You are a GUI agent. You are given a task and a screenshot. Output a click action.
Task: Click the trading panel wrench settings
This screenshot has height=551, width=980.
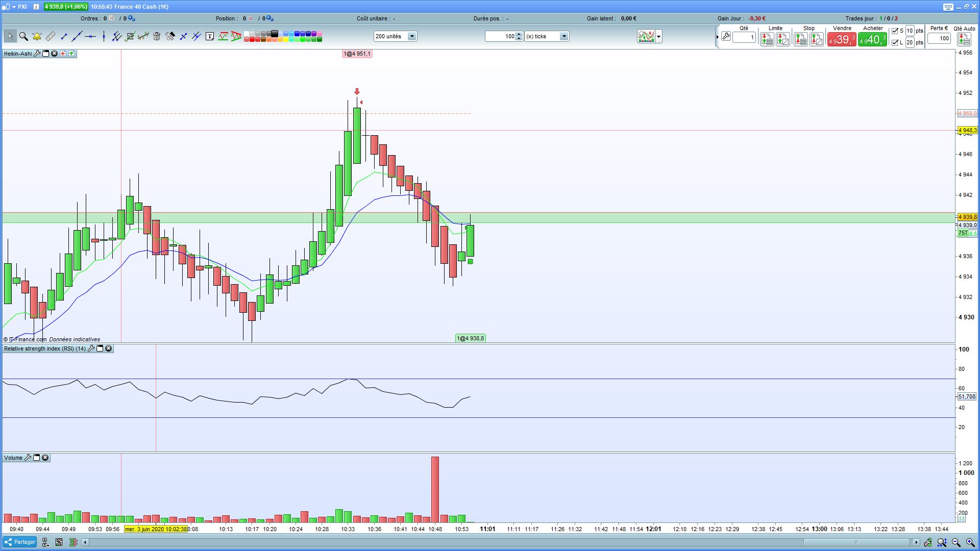click(x=726, y=37)
